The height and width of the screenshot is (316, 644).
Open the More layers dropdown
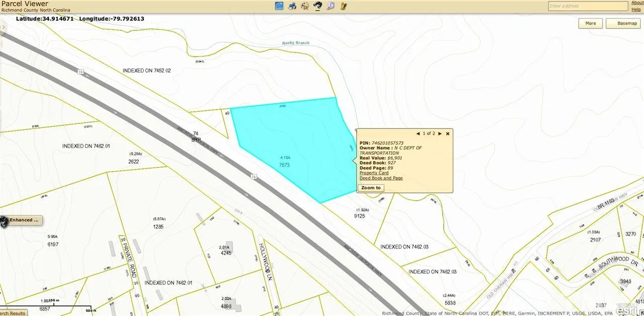pos(590,23)
